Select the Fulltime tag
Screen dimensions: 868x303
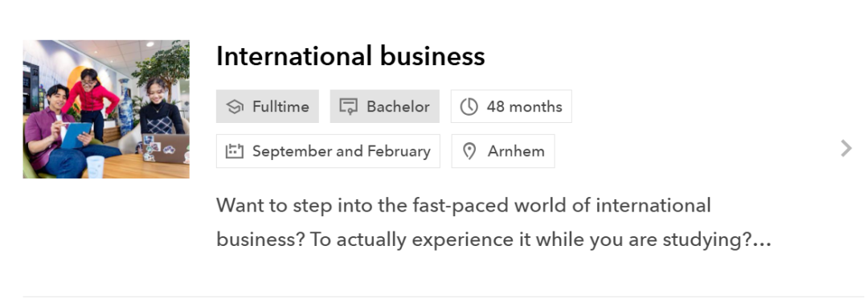coord(268,106)
